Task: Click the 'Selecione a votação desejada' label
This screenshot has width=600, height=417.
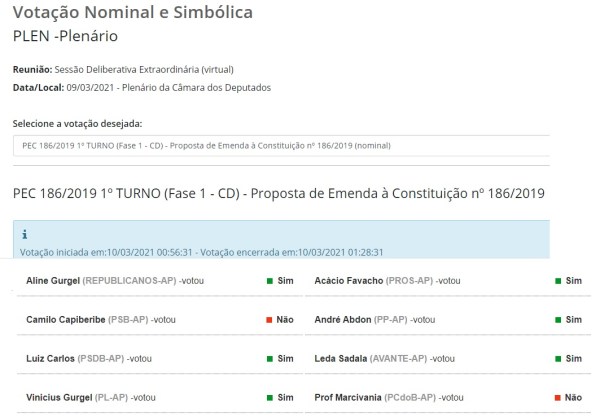Action: (x=77, y=123)
